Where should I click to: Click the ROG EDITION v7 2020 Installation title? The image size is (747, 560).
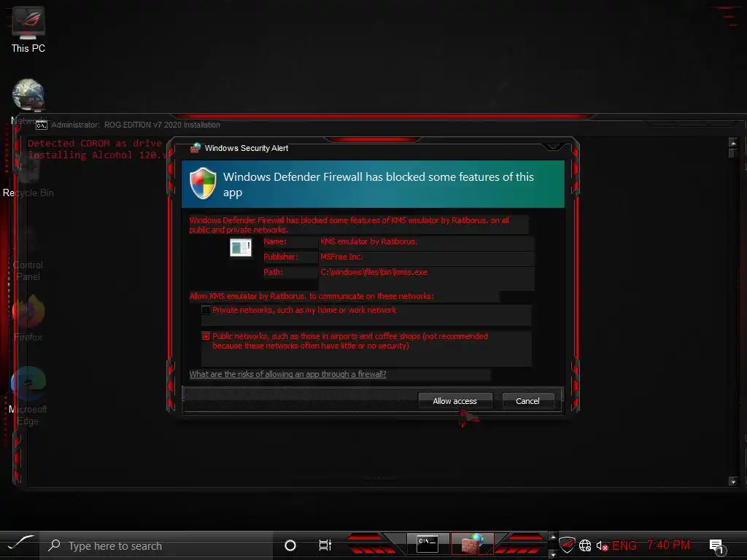[162, 125]
